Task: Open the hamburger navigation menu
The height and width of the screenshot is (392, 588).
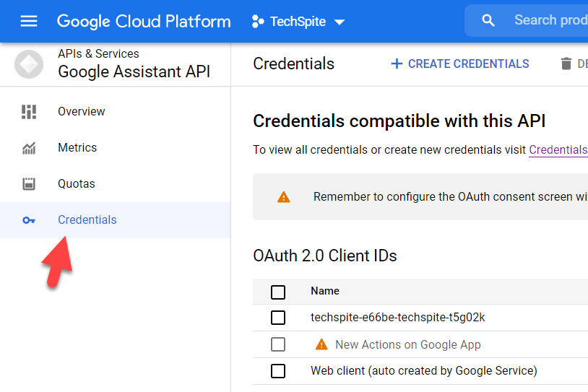Action: (29, 21)
